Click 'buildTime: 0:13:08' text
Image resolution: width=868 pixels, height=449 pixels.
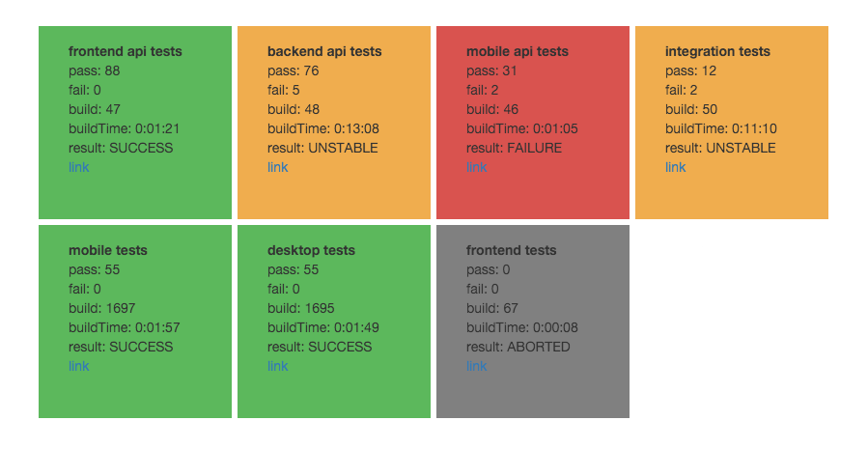323,128
